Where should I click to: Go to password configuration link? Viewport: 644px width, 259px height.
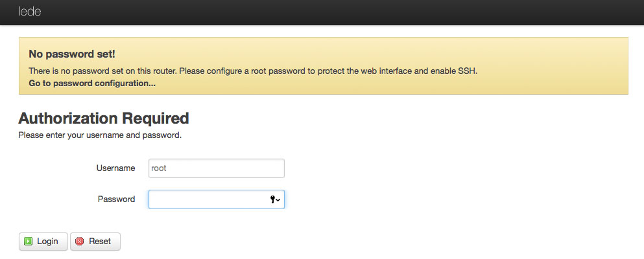(x=92, y=83)
